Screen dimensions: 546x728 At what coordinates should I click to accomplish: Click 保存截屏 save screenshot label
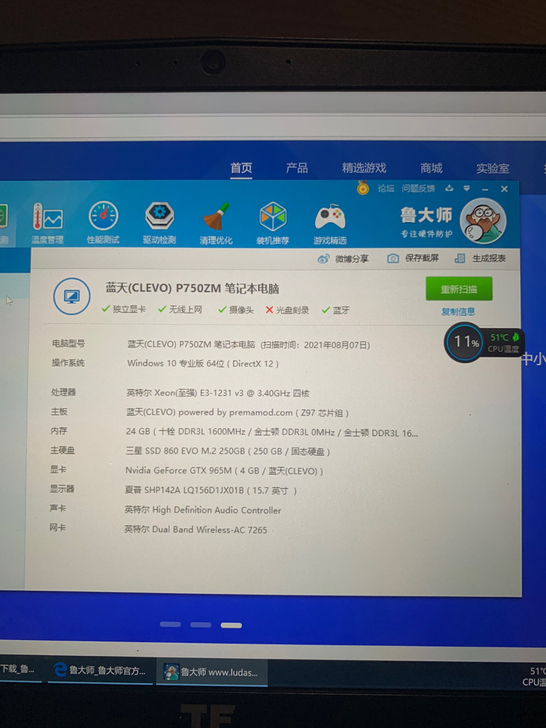422,258
